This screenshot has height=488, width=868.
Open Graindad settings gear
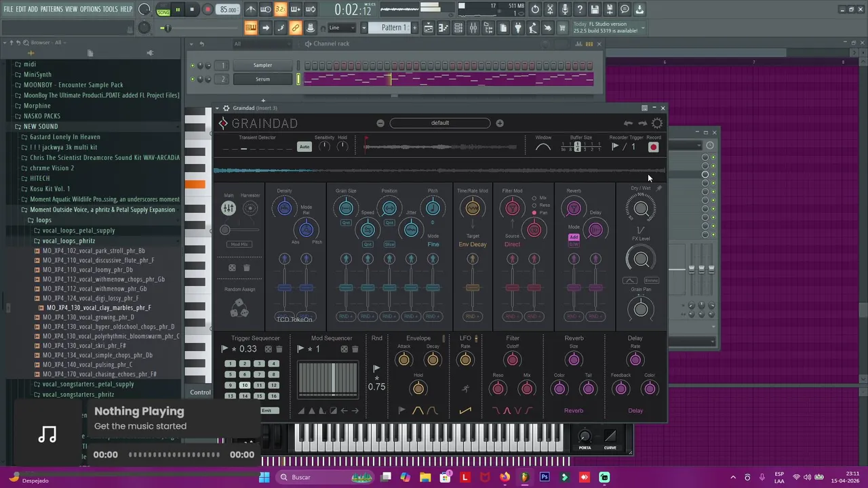(657, 123)
